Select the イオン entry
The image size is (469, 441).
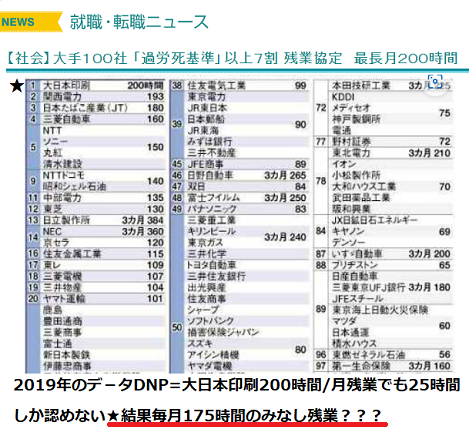[x=344, y=164]
